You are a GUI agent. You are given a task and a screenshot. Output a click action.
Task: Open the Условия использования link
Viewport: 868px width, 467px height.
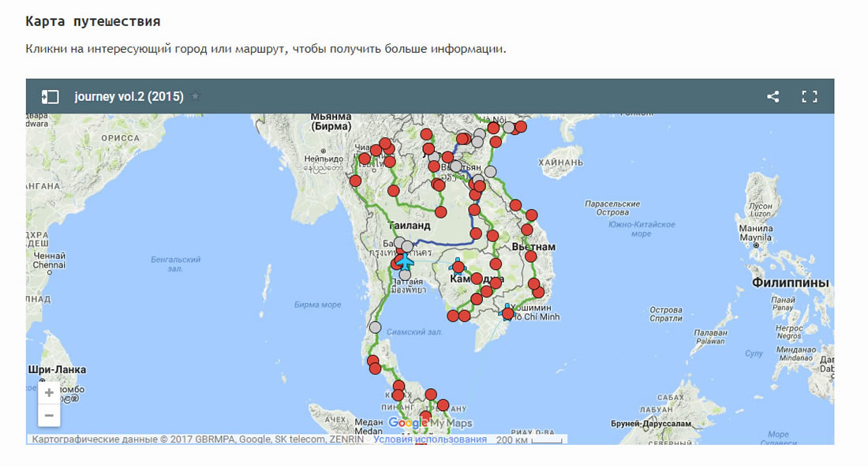[430, 439]
